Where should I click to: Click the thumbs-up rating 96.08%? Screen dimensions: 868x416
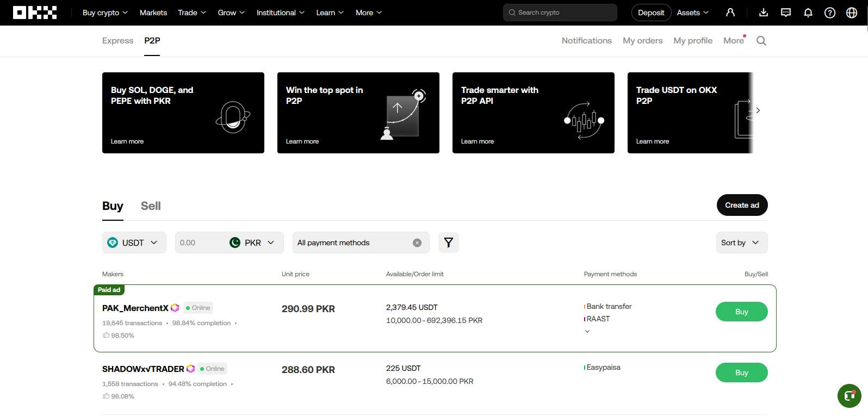[x=118, y=396]
